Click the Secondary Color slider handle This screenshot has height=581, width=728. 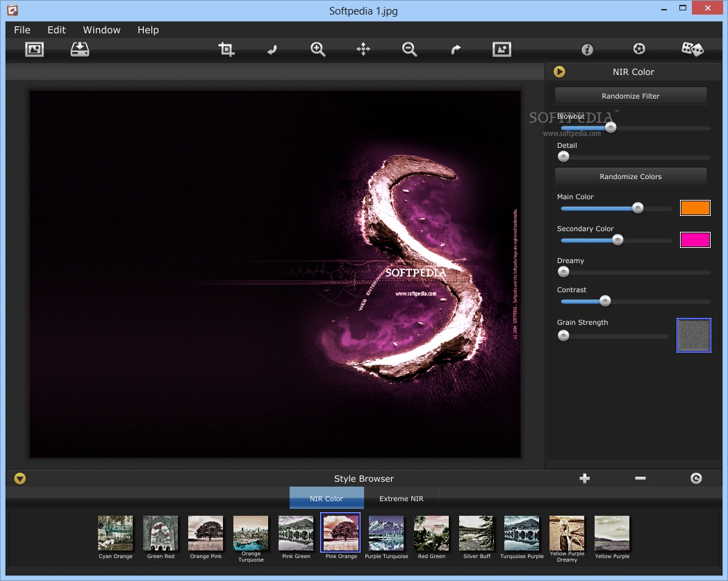(x=617, y=240)
